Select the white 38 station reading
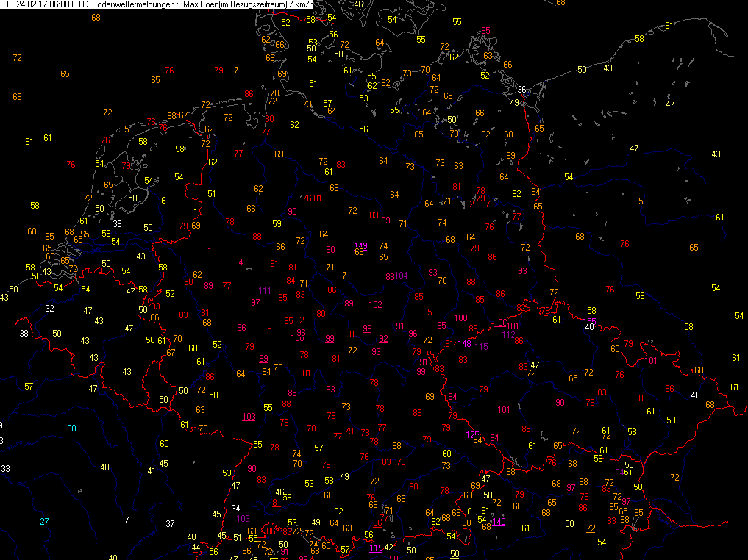 click(x=24, y=334)
